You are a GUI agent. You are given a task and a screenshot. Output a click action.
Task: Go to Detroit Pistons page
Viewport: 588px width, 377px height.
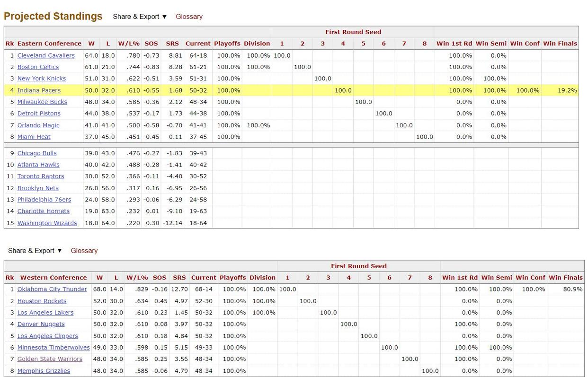pos(39,114)
